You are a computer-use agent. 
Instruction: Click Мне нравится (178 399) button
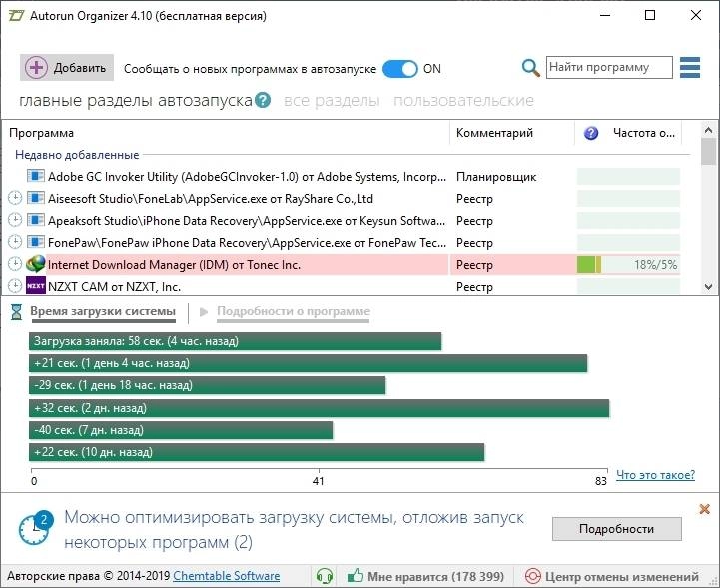425,576
